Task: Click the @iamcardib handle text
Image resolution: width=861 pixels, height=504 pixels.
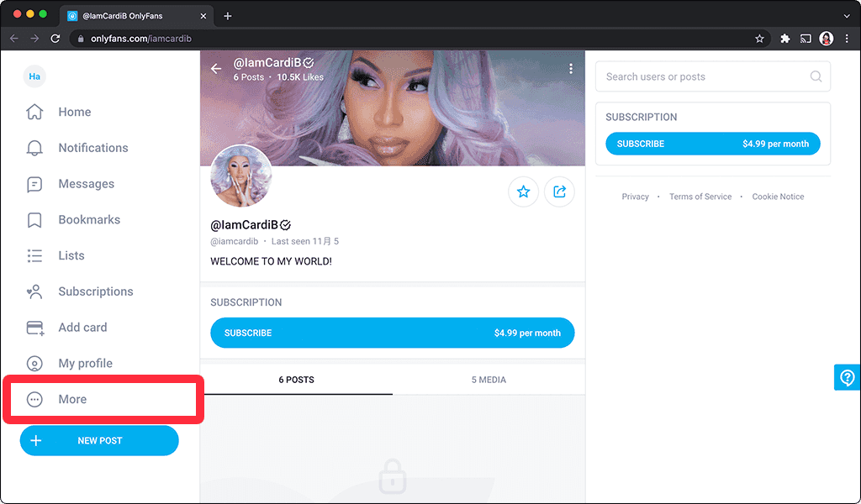Action: 235,241
